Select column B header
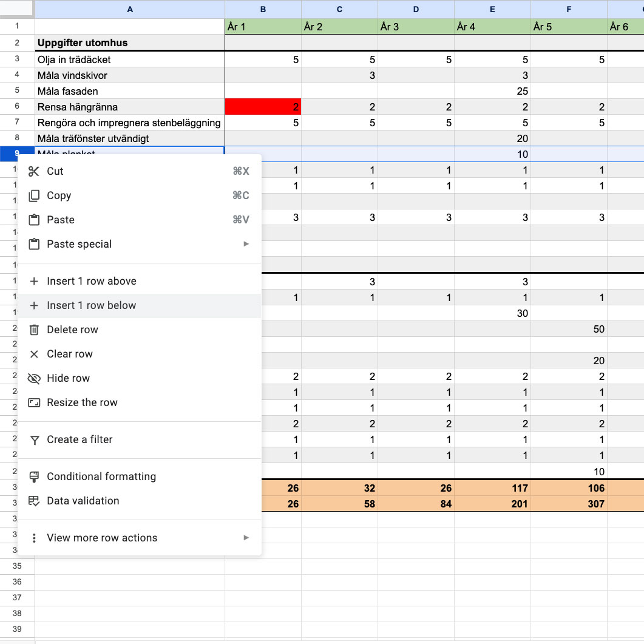Screen dimensions: 644x644 [263, 9]
